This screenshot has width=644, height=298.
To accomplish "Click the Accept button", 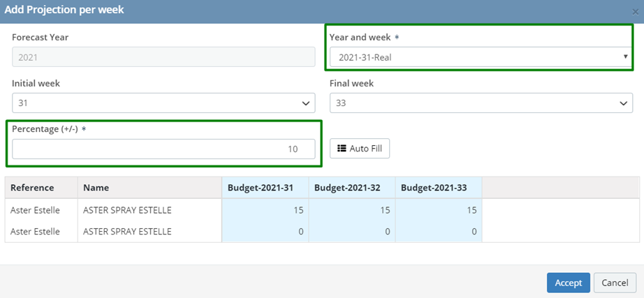I will (569, 283).
